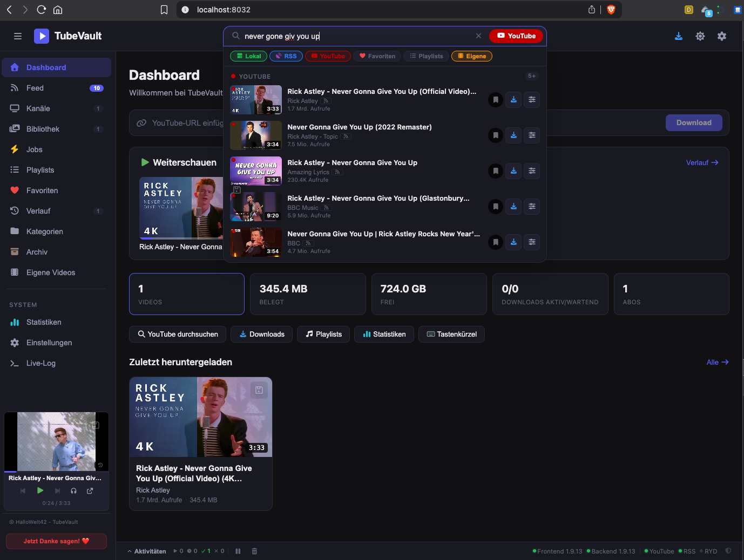Collapse the sidebar with the hamburger icon
744x560 pixels.
[x=18, y=36]
